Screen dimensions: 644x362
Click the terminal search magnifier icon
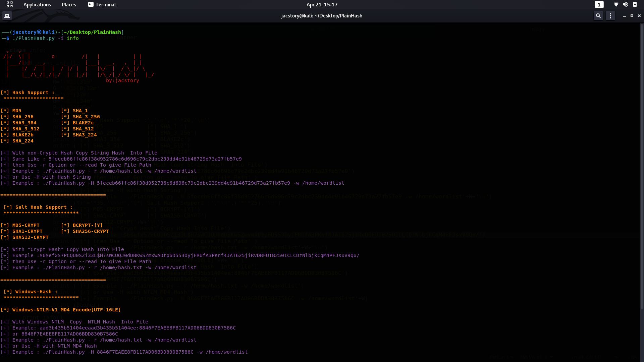tap(598, 16)
